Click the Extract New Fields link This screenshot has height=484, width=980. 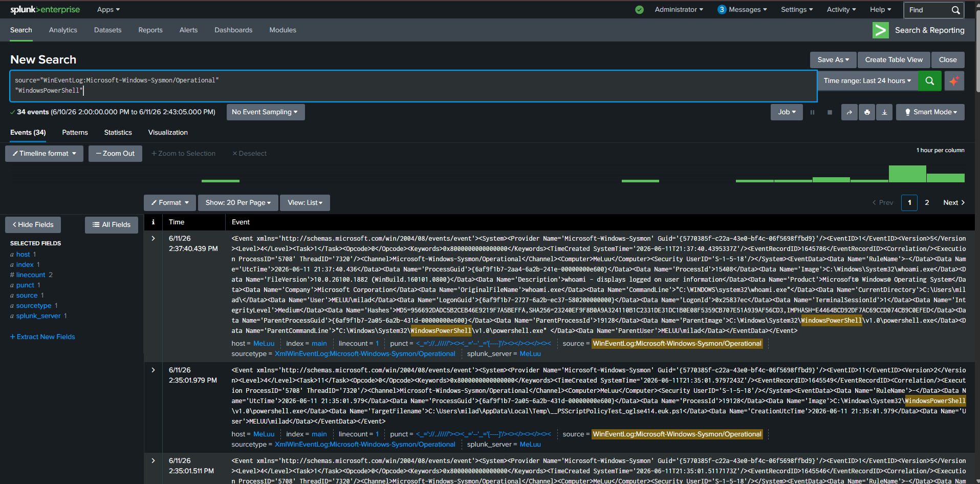[x=42, y=337]
